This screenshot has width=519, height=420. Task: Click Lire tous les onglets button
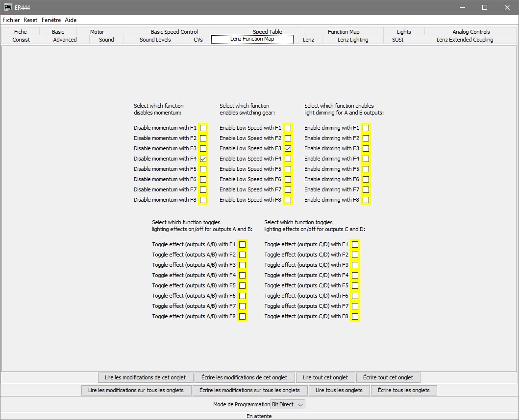pyautogui.click(x=339, y=390)
